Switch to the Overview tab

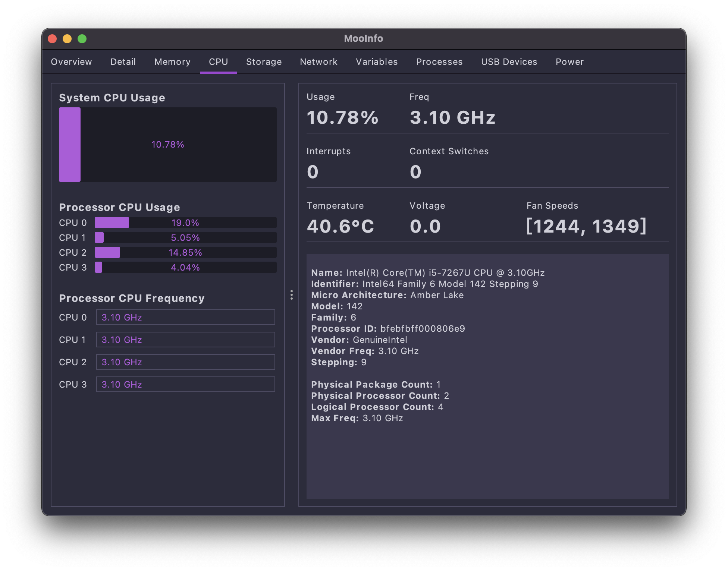click(x=71, y=62)
